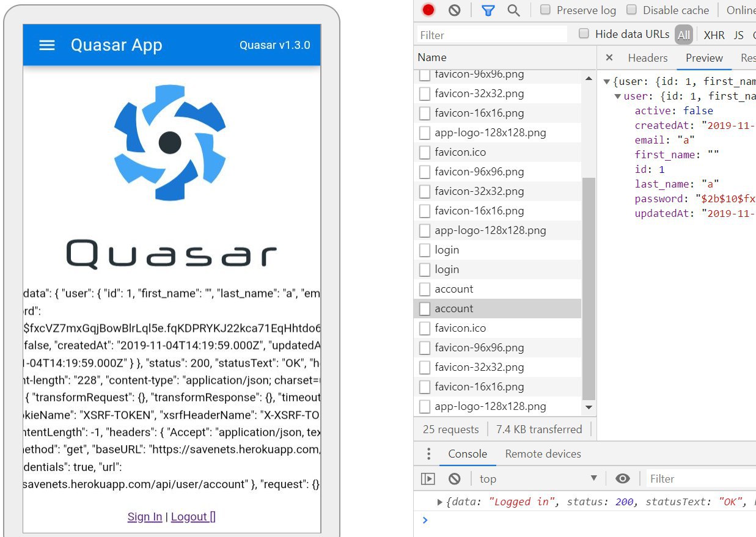This screenshot has width=756, height=537.
Task: Collapse the root response object in Preview
Action: point(607,82)
